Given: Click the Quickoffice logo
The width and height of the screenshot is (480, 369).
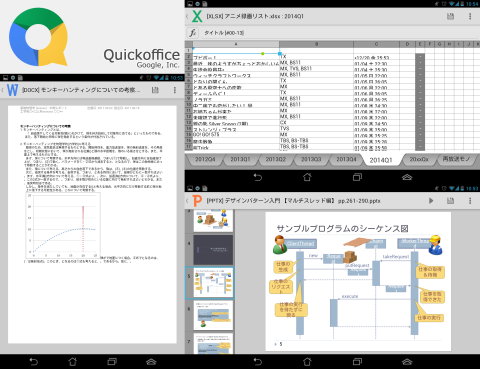Looking at the screenshot, I should 39,37.
